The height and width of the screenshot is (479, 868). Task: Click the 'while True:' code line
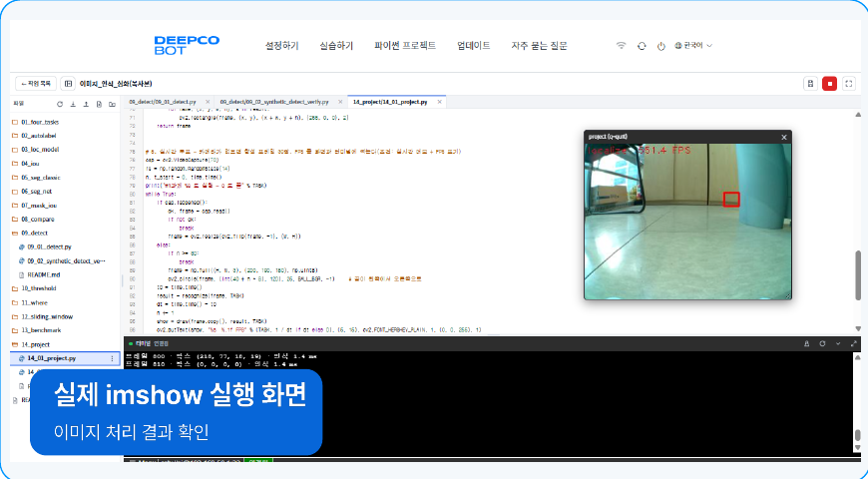(x=160, y=195)
